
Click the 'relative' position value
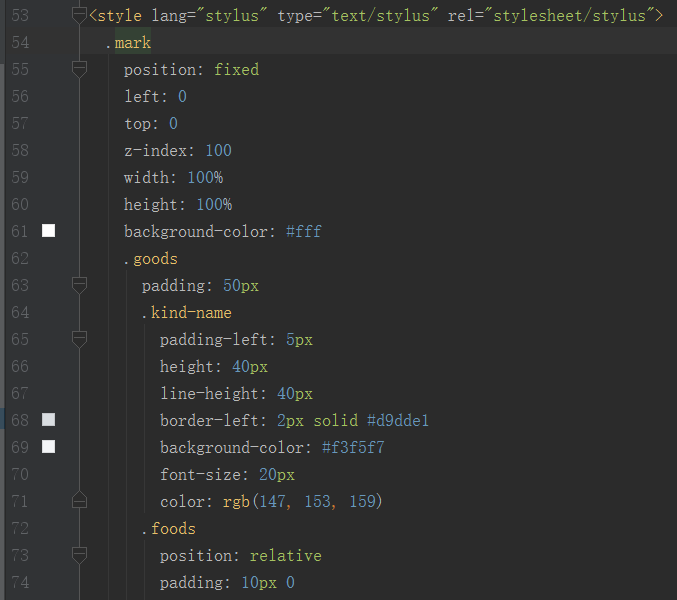[285, 556]
